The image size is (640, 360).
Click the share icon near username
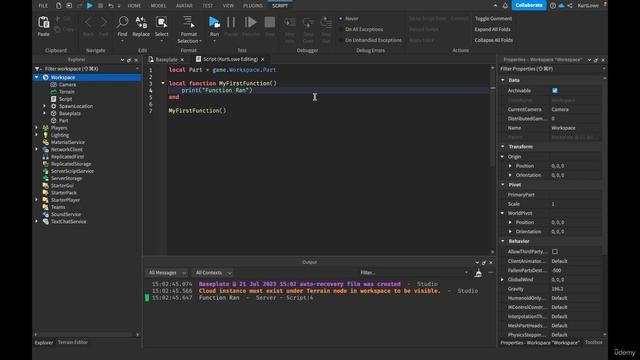click(570, 6)
